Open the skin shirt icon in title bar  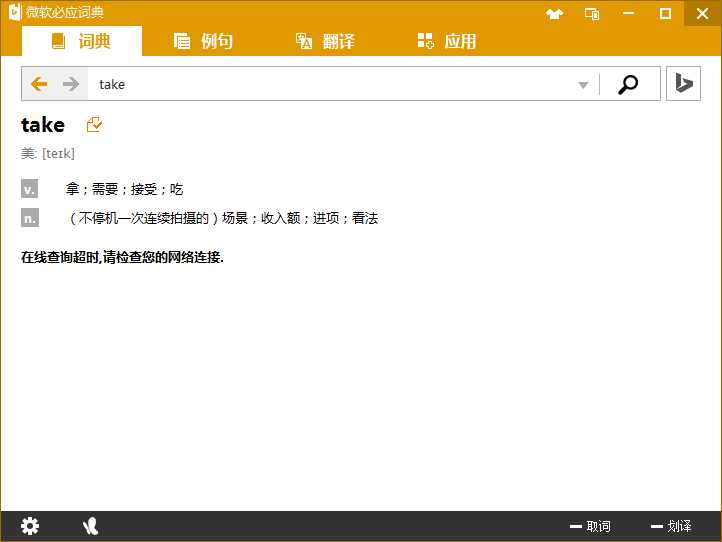click(554, 14)
